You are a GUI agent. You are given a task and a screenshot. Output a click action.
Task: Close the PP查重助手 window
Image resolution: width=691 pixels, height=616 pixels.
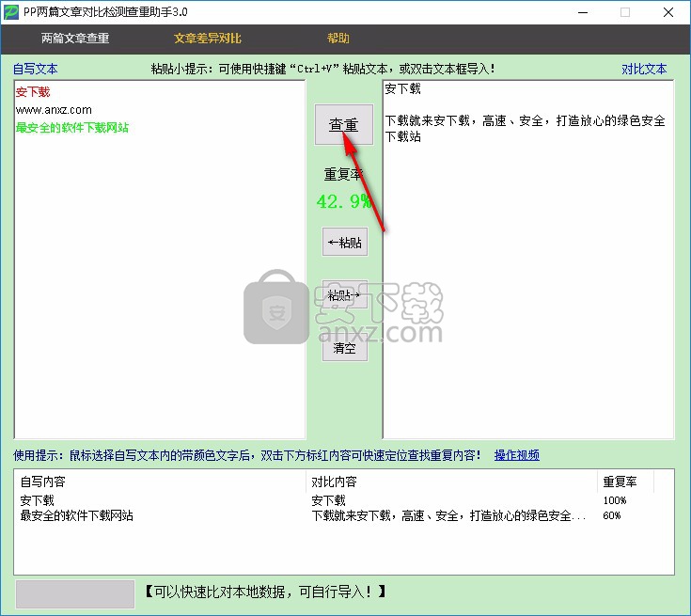pos(668,12)
